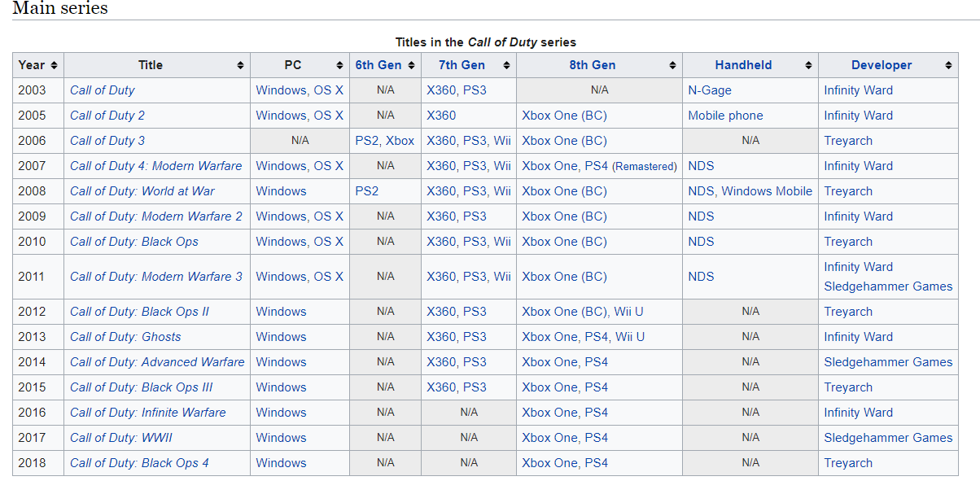Open Call of Duty: Black Ops III
Screen dimensions: 980x494
point(141,387)
